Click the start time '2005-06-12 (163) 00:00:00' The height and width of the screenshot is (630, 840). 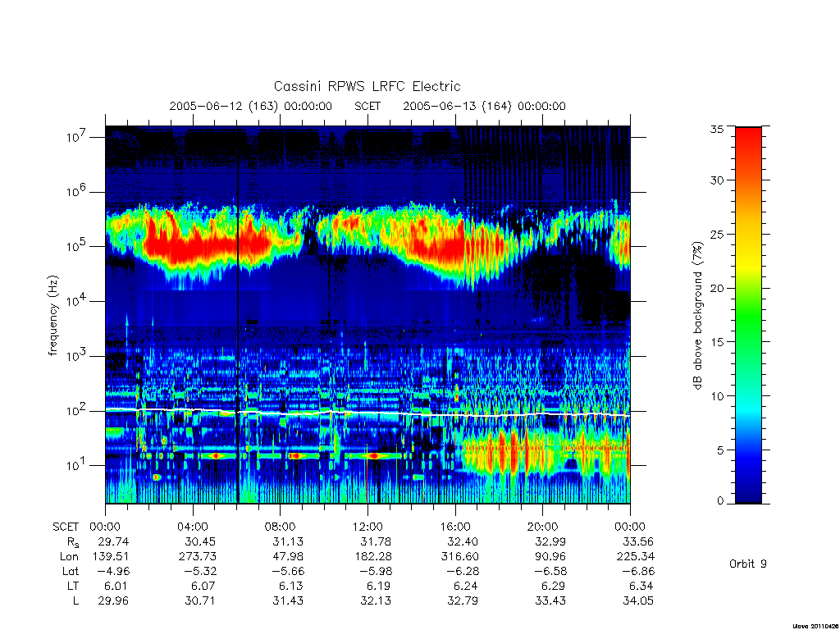(251, 106)
